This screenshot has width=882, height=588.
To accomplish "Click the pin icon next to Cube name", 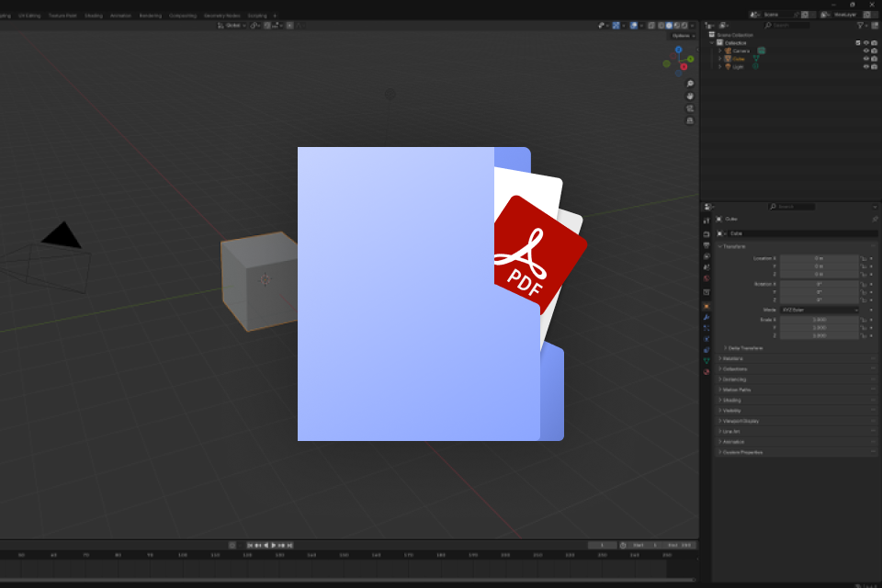I will [875, 219].
